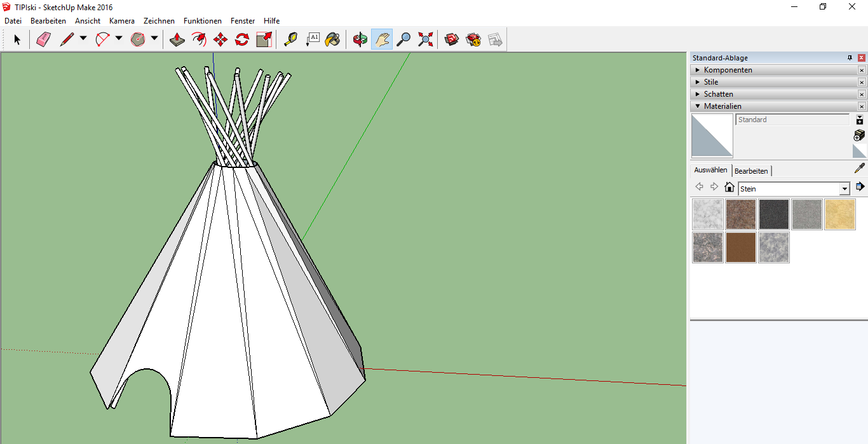
Task: Open the Kamera menu
Action: [x=121, y=21]
